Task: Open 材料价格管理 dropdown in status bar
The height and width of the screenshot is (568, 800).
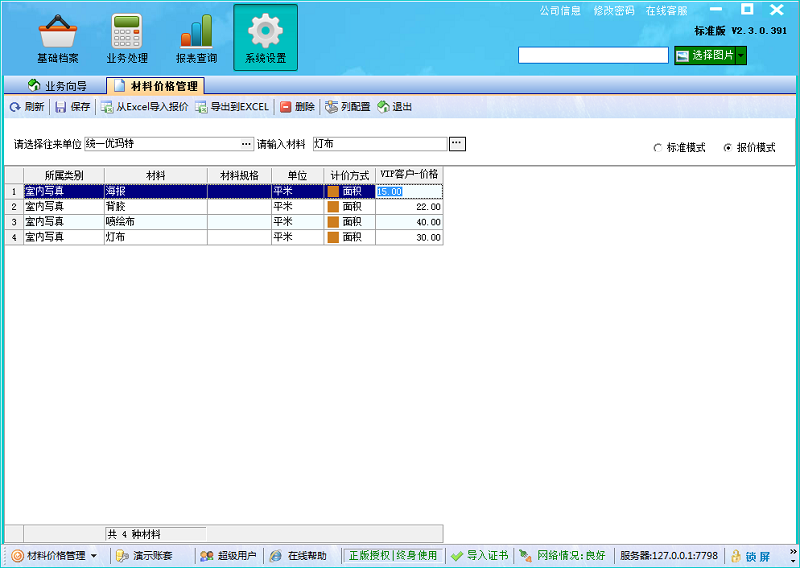Action: coord(93,556)
